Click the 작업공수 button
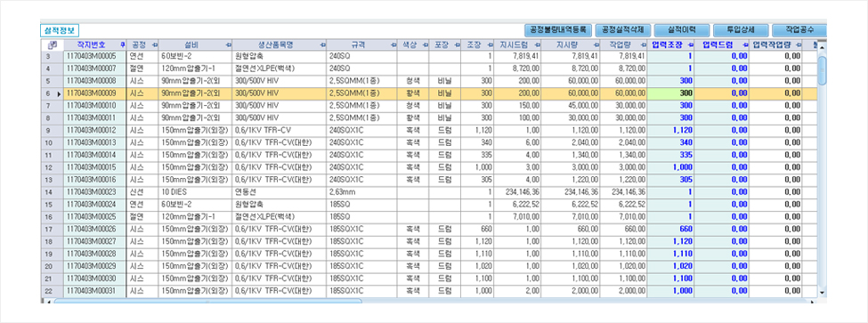Viewport: 868px width, 323px height. pyautogui.click(x=799, y=30)
